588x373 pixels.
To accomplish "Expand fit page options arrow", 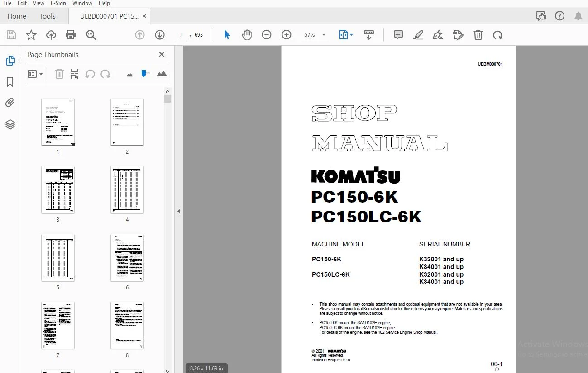I will pos(352,35).
